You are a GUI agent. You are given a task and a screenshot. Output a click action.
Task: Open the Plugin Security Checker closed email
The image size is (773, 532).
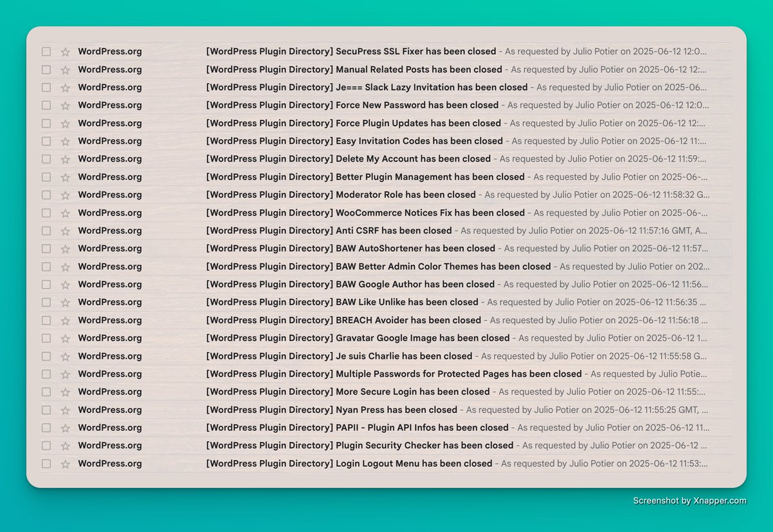pyautogui.click(x=359, y=446)
